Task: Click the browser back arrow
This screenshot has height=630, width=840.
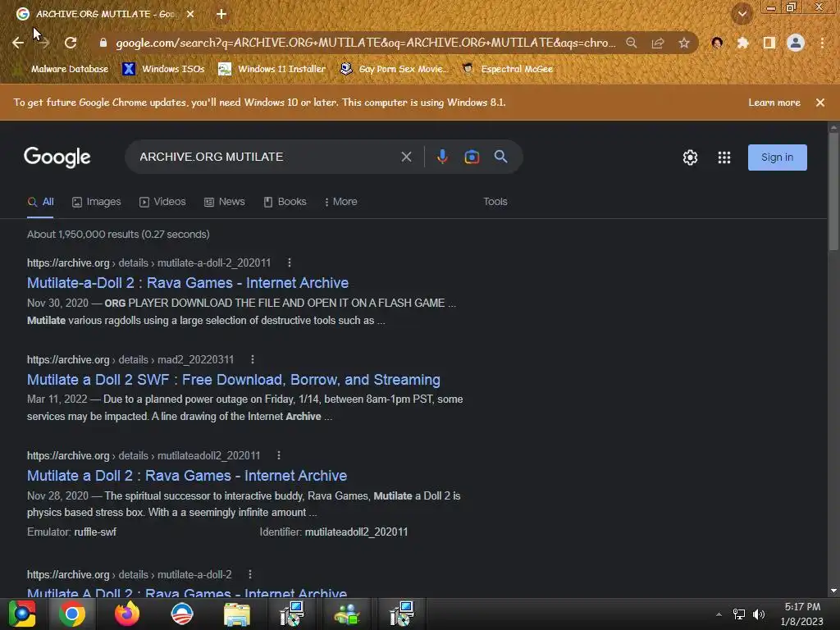Action: tap(18, 43)
